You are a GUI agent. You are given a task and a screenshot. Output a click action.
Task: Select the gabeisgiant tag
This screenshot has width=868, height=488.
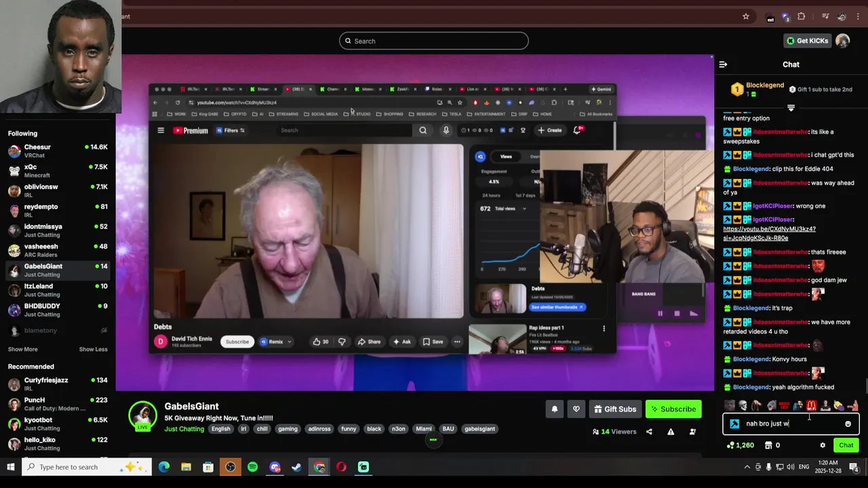[479, 428]
